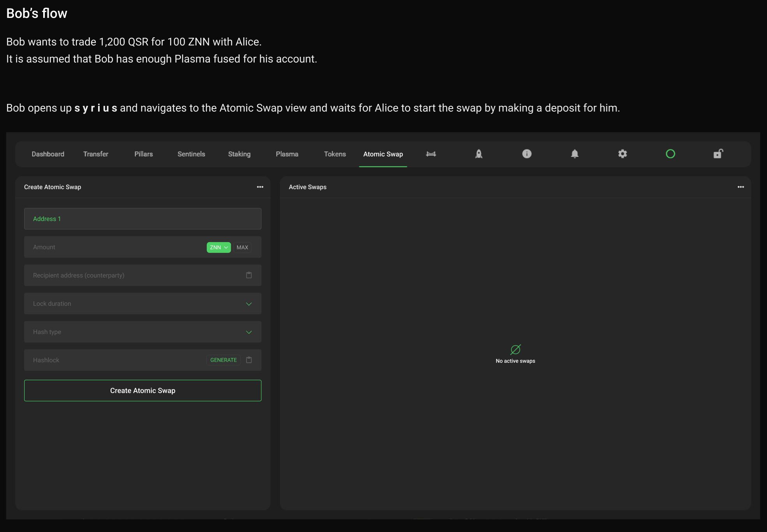Open the notifications bell icon
Screen dimensions: 767x532
click(575, 154)
